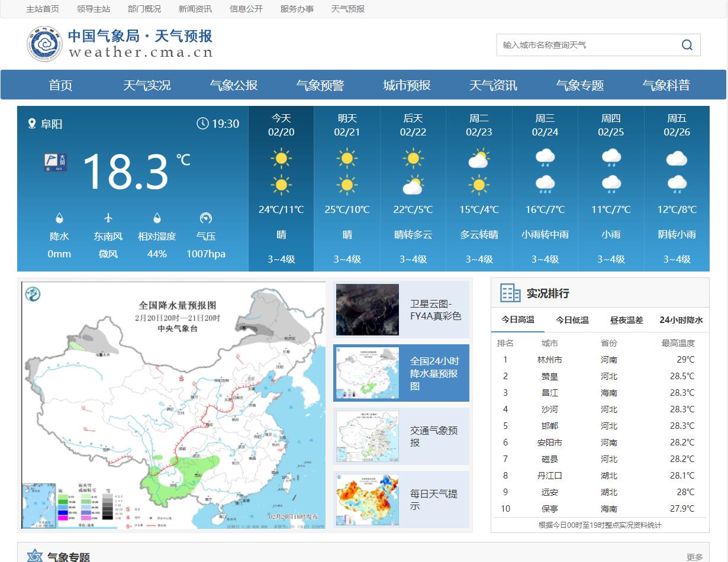Switch to 昼夜温差 ranking tab
The height and width of the screenshot is (562, 728).
click(x=626, y=320)
